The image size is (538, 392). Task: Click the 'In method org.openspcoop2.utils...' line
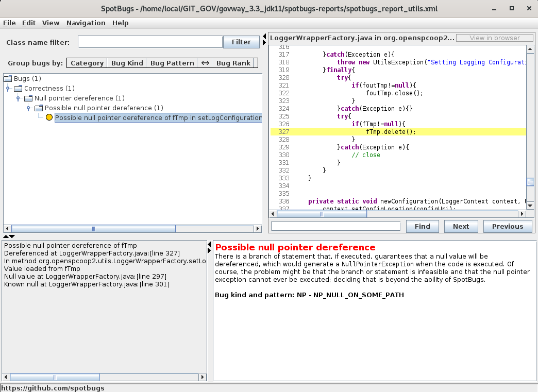[105, 261]
